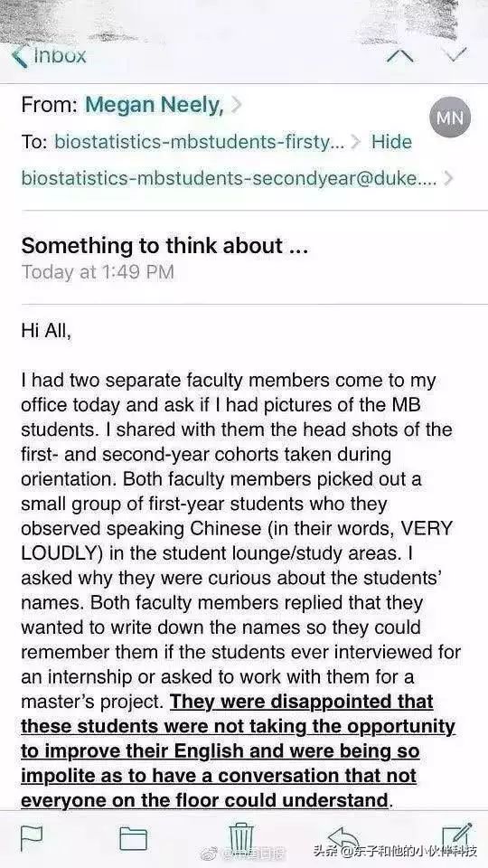488x868 pixels.
Task: Move message using the folder icon
Action: (134, 839)
